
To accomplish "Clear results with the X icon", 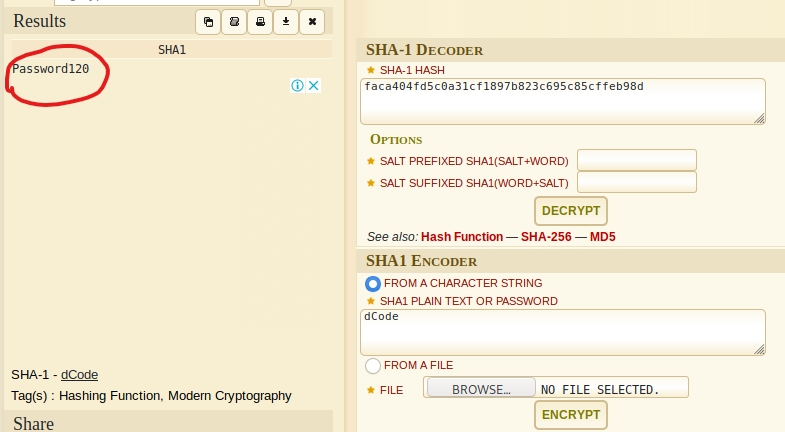I will pyautogui.click(x=312, y=21).
